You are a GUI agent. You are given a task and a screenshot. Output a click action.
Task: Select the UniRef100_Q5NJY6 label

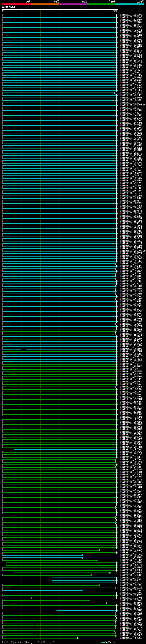point(131,580)
